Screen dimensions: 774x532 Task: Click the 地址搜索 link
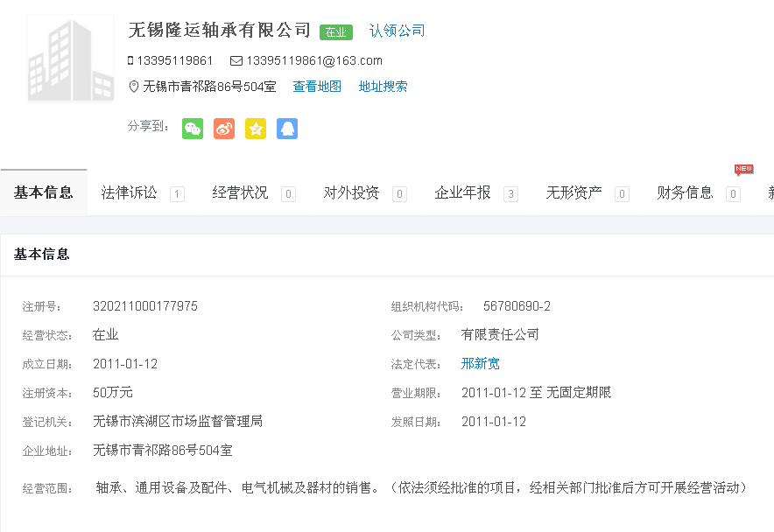(383, 87)
